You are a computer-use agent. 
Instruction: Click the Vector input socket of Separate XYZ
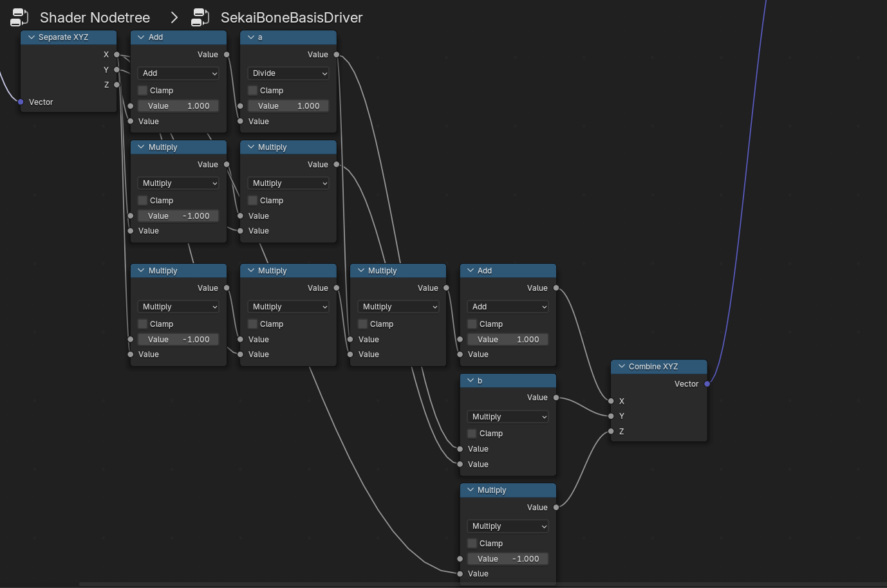21,102
